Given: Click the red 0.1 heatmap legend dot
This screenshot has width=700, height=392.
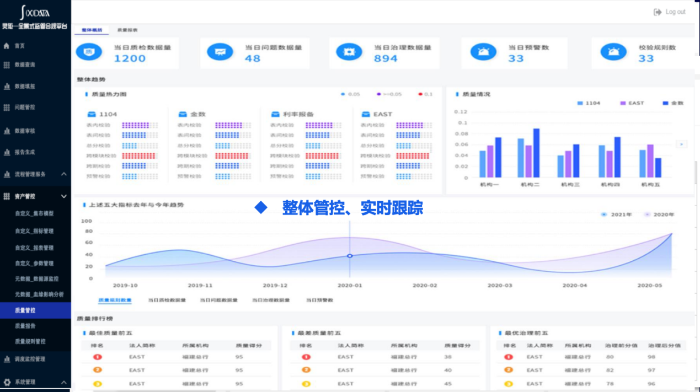Looking at the screenshot, I should coord(420,94).
